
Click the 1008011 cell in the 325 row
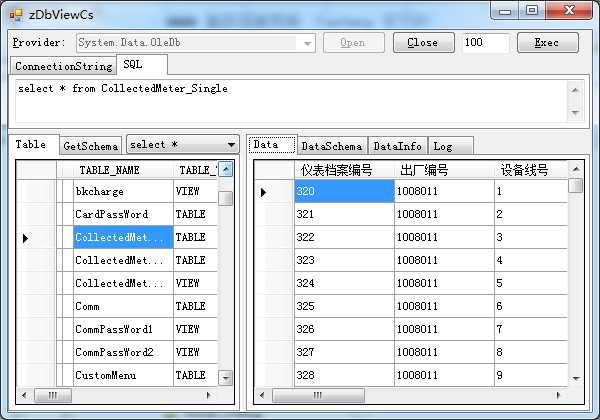[x=444, y=306]
